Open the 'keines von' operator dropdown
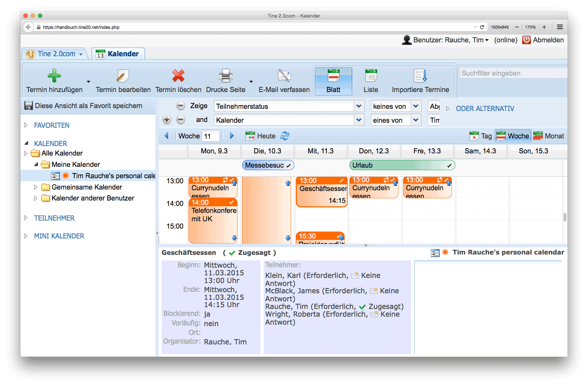588x386 pixels. pos(416,106)
